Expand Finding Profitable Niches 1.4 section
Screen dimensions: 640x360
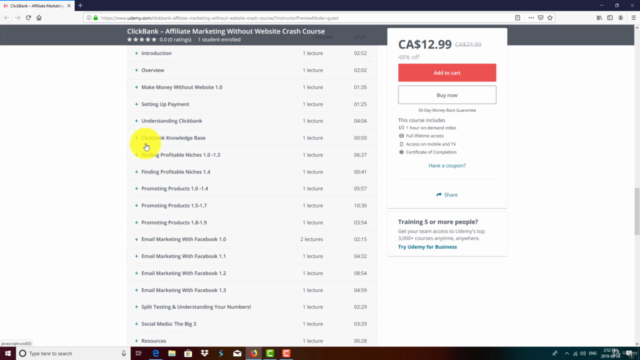tap(136, 172)
